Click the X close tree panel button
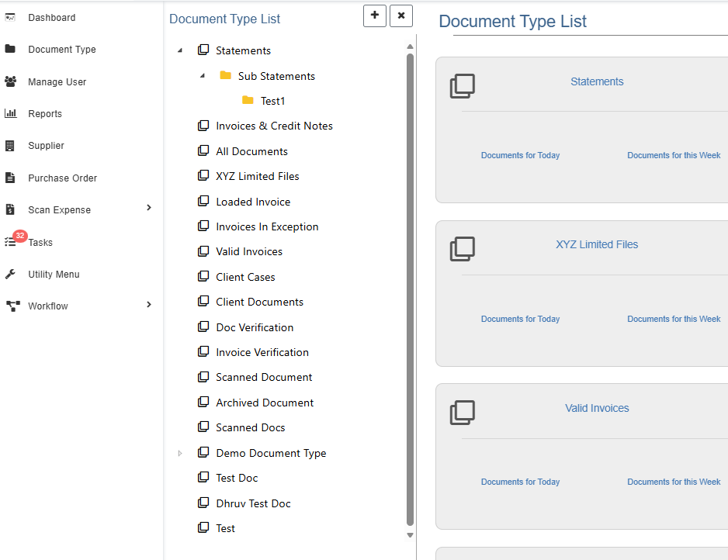This screenshot has height=560, width=728. tap(401, 16)
